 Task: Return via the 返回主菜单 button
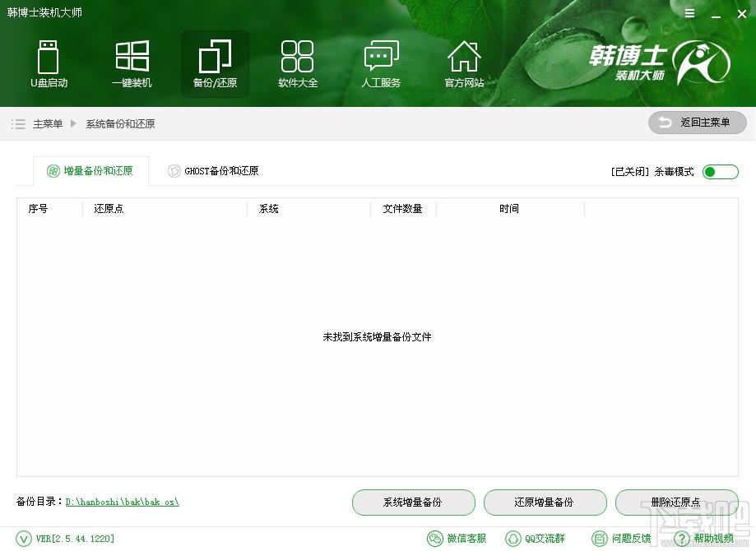(x=697, y=123)
